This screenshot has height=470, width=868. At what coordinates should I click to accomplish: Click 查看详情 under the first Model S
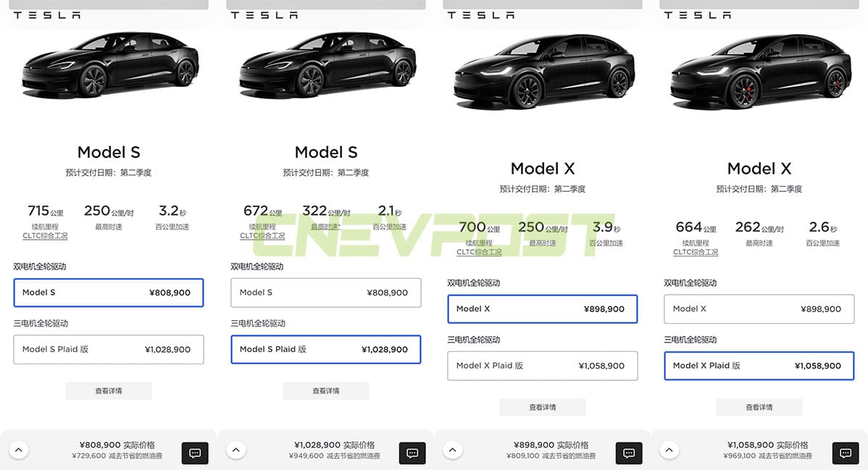click(109, 390)
